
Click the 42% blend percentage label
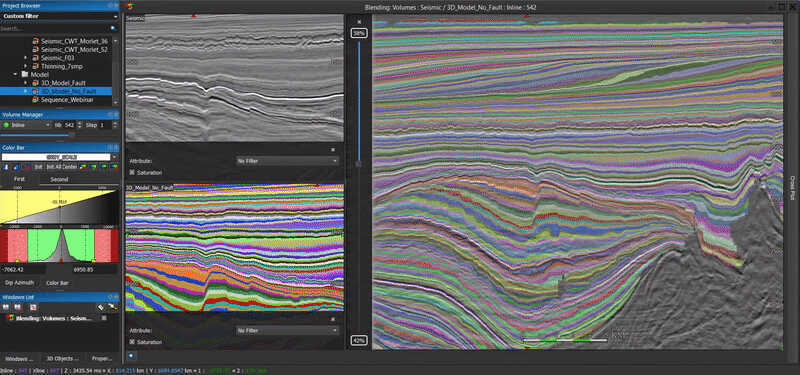(x=359, y=340)
